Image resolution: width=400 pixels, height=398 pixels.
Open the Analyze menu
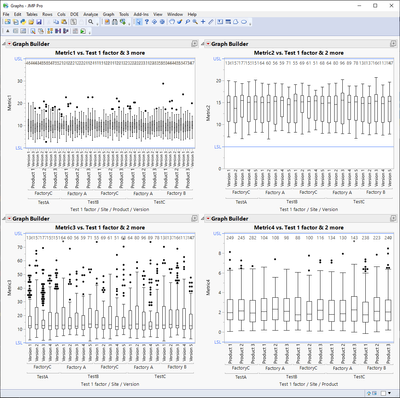click(x=91, y=14)
